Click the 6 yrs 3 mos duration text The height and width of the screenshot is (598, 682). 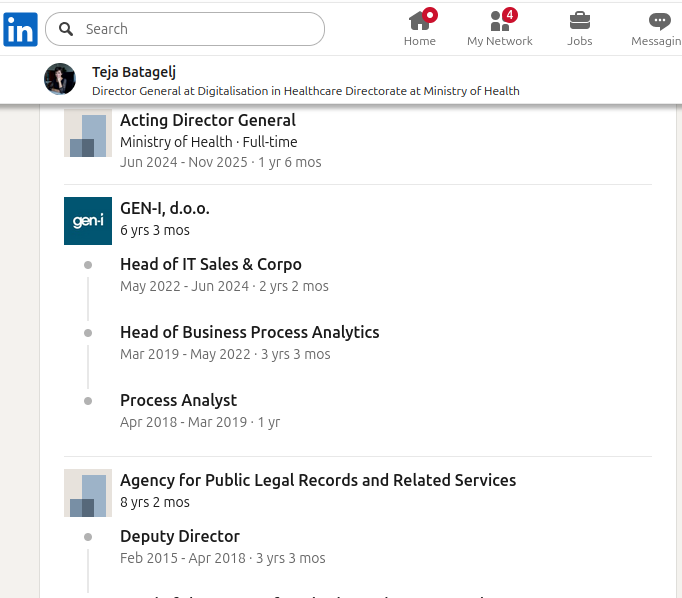click(155, 230)
